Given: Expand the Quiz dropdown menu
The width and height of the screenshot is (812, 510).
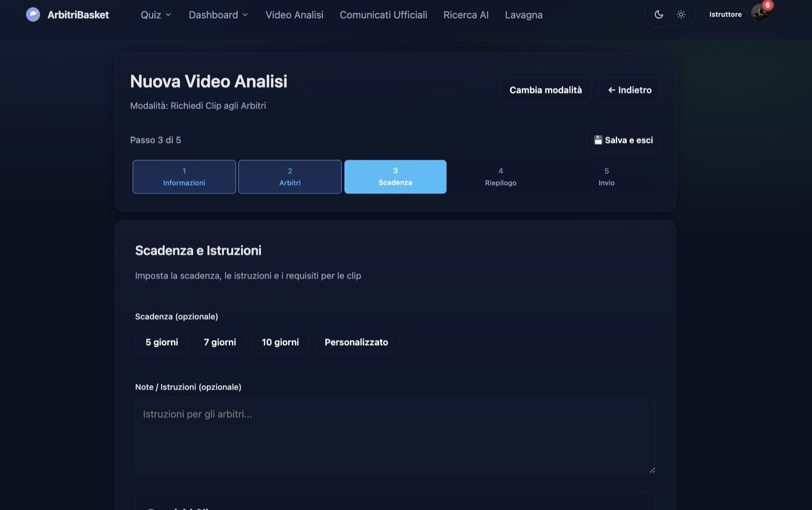Looking at the screenshot, I should pyautogui.click(x=155, y=15).
